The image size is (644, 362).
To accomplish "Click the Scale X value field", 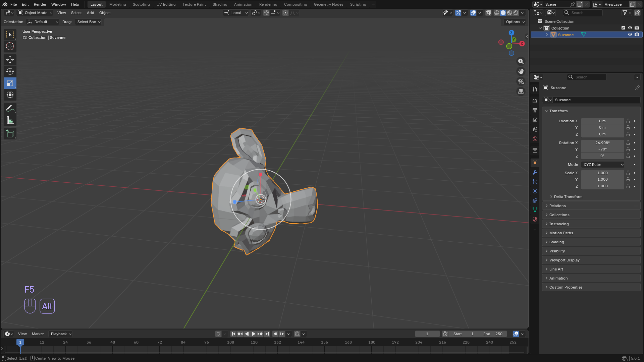I will 602,173.
